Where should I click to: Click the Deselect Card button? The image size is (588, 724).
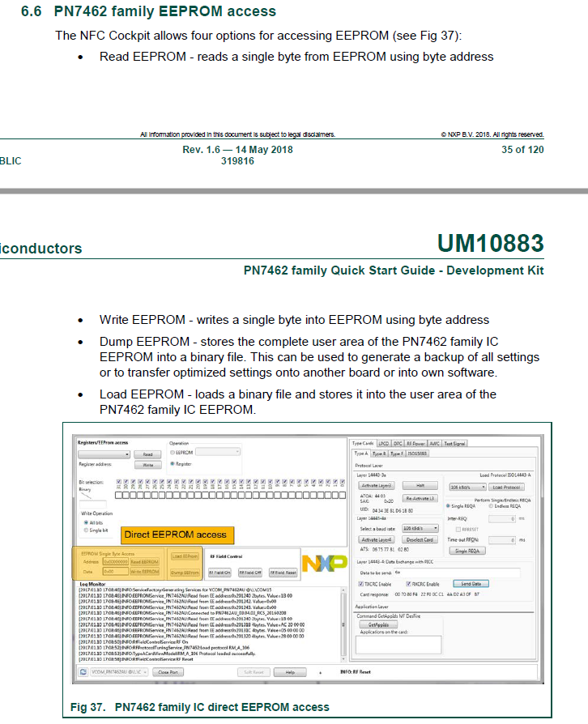[420, 540]
